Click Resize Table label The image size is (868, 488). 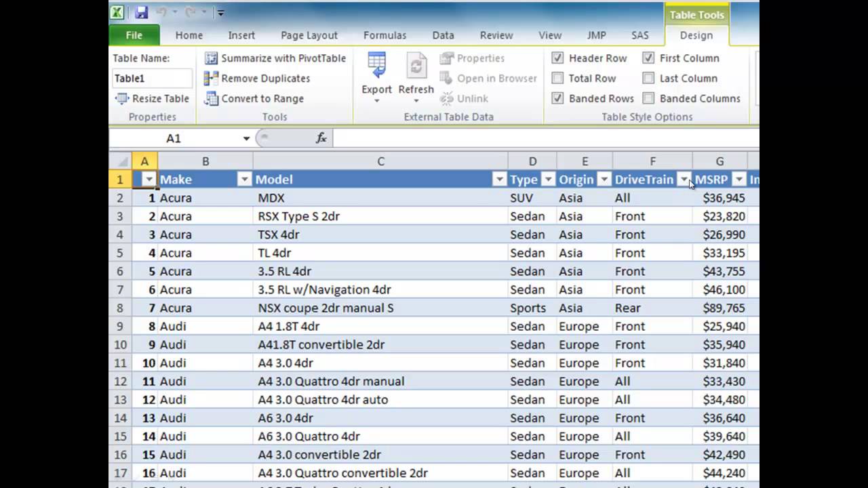tap(161, 99)
